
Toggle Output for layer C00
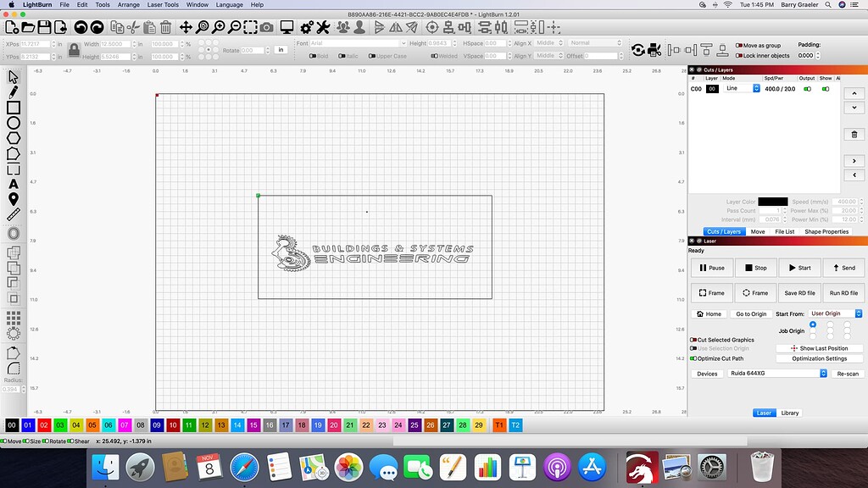[807, 88]
